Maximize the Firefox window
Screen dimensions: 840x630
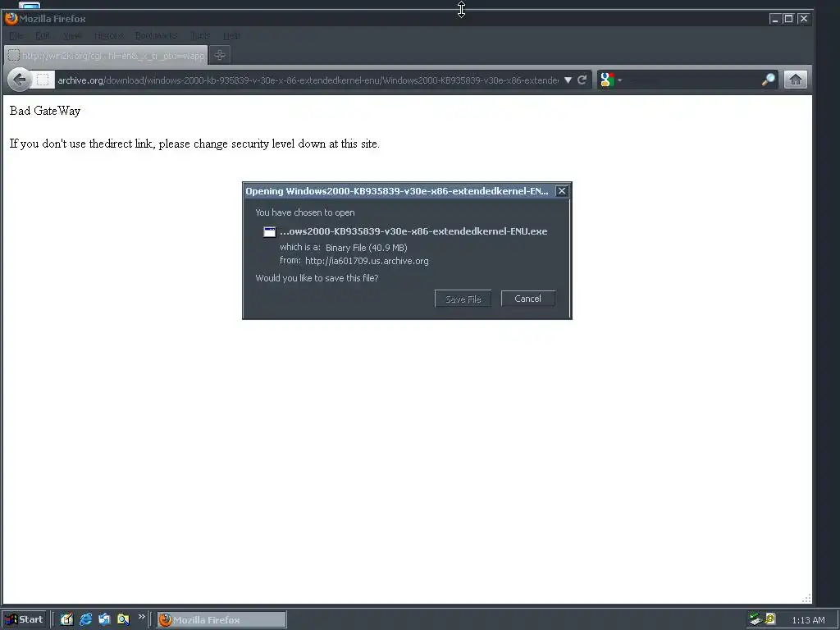point(788,19)
